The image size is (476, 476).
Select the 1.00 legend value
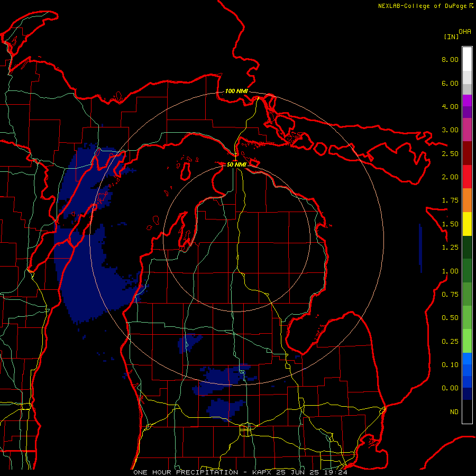(450, 271)
